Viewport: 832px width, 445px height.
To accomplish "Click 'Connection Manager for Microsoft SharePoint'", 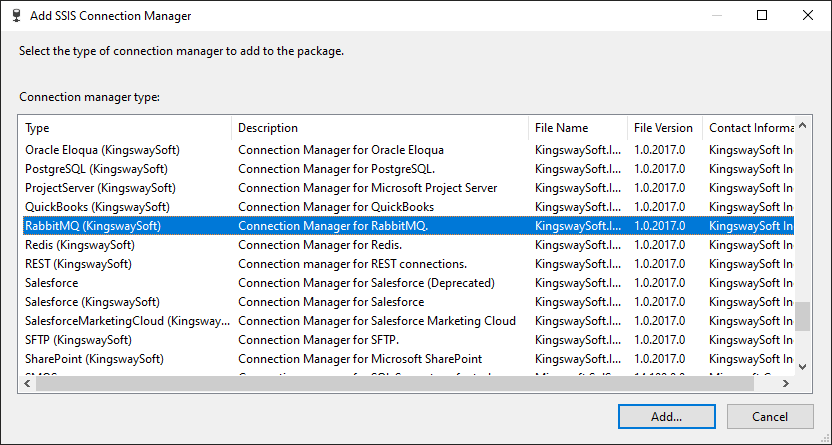I will 360,359.
